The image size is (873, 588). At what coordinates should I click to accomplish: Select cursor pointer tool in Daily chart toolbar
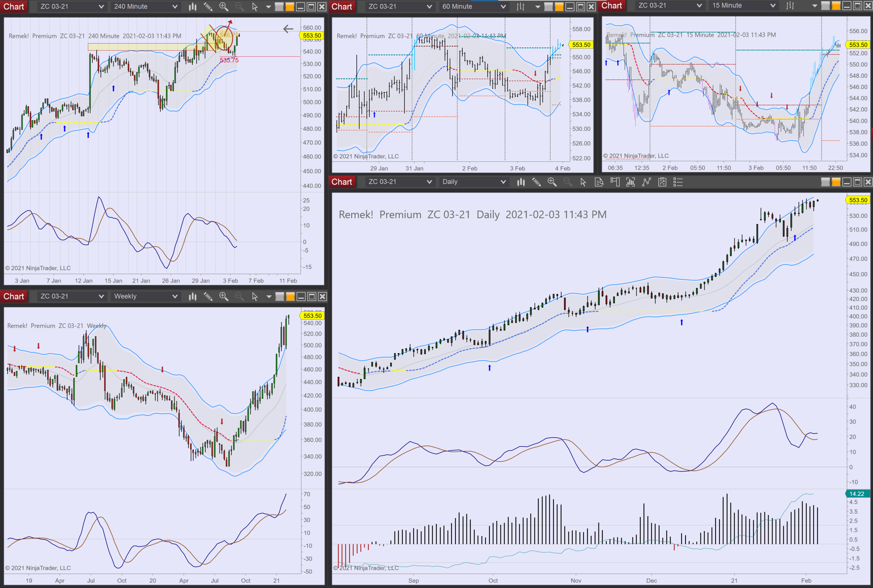pyautogui.click(x=583, y=182)
